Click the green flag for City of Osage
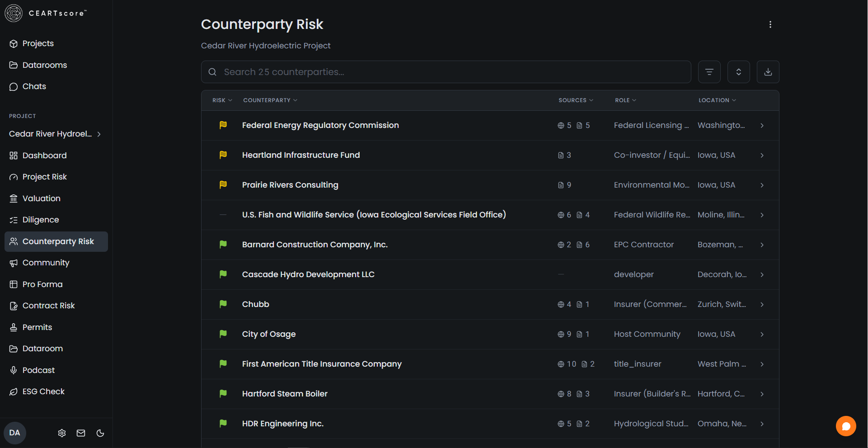 pyautogui.click(x=223, y=334)
